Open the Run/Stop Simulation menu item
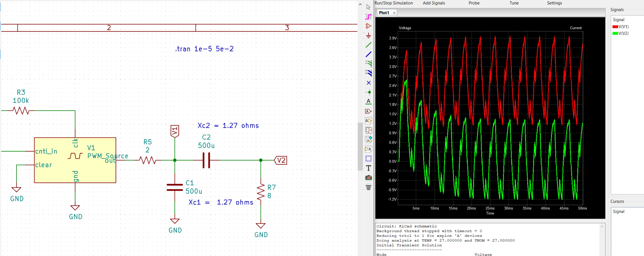 (x=394, y=3)
